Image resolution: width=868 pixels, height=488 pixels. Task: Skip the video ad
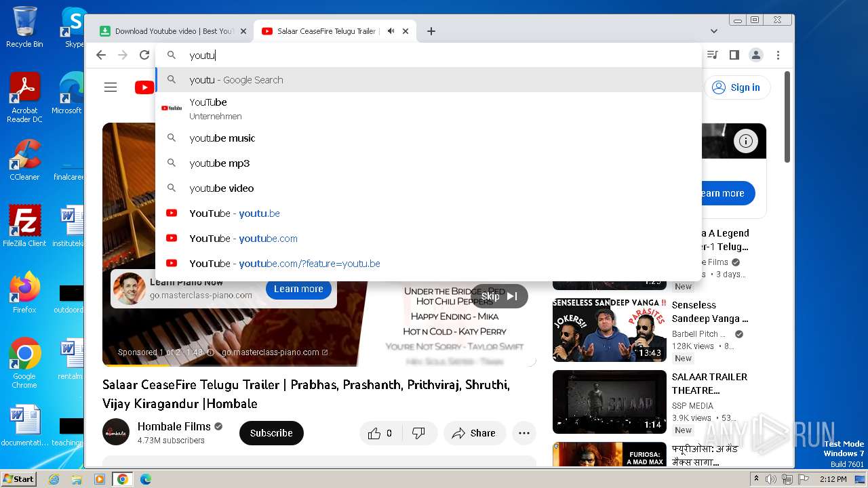point(499,296)
